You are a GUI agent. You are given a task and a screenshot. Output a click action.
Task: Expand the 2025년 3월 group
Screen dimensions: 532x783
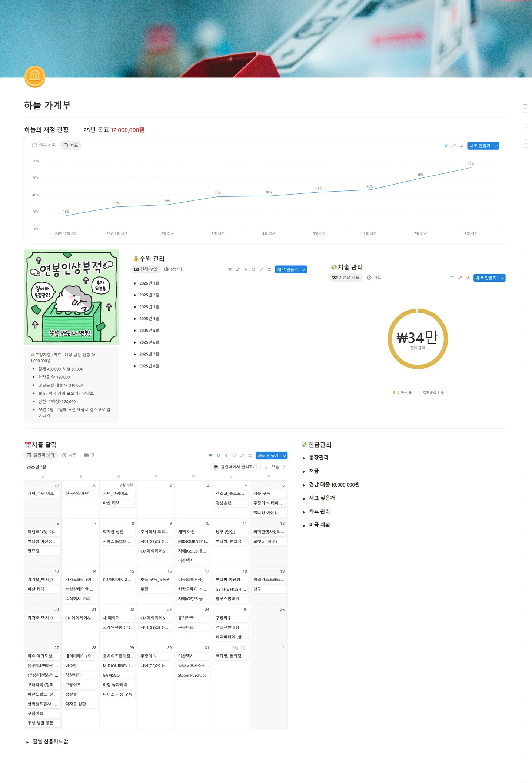coord(135,307)
